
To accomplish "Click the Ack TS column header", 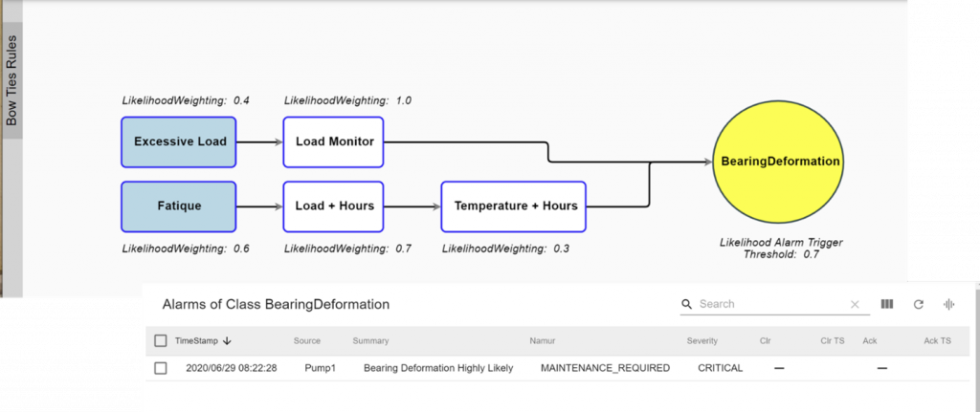I will tap(938, 341).
